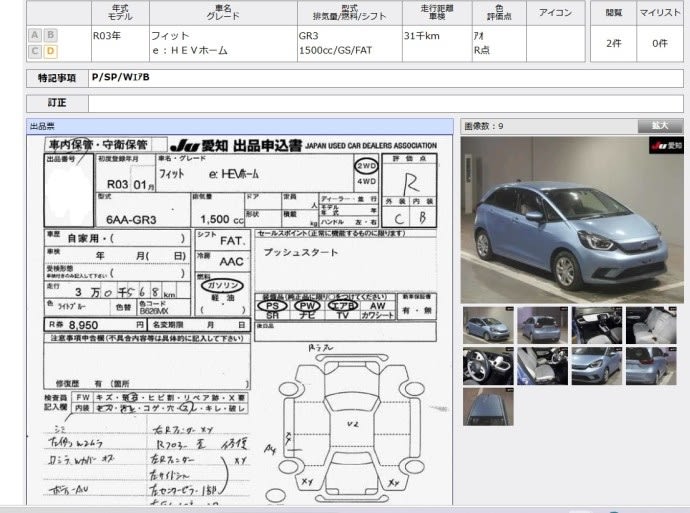Click the handwritten R evaluation score
Viewport: 690px width, 513px height.
410,183
